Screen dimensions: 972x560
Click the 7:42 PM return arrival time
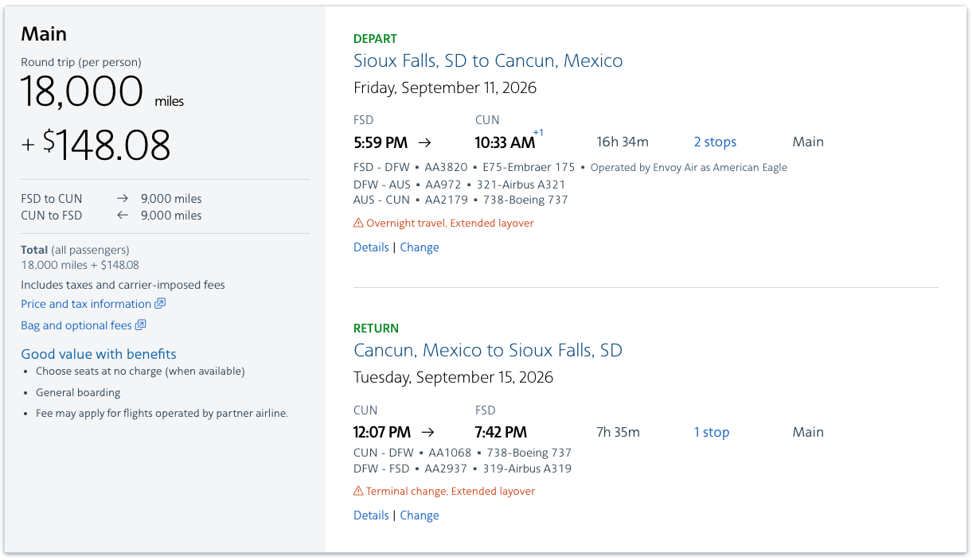(x=501, y=433)
